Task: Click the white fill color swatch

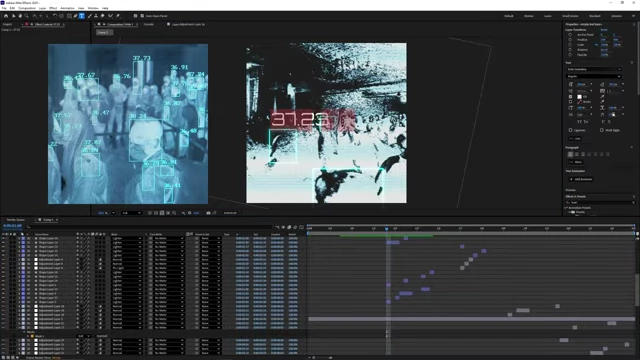Action: tap(580, 97)
